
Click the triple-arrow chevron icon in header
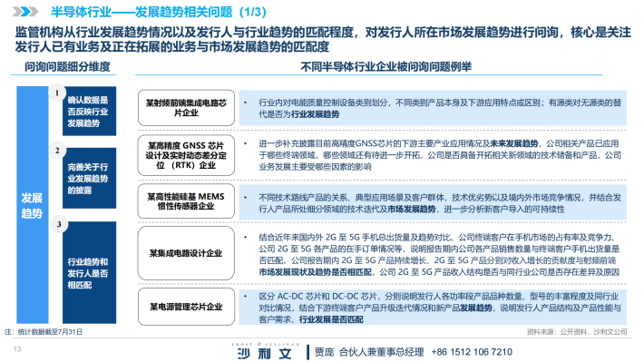25,12
